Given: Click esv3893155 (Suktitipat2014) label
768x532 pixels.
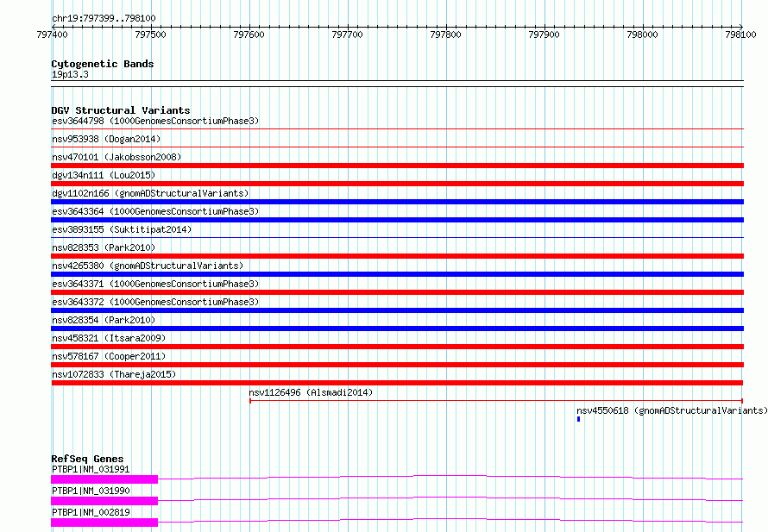Looking at the screenshot, I should click(x=122, y=229).
